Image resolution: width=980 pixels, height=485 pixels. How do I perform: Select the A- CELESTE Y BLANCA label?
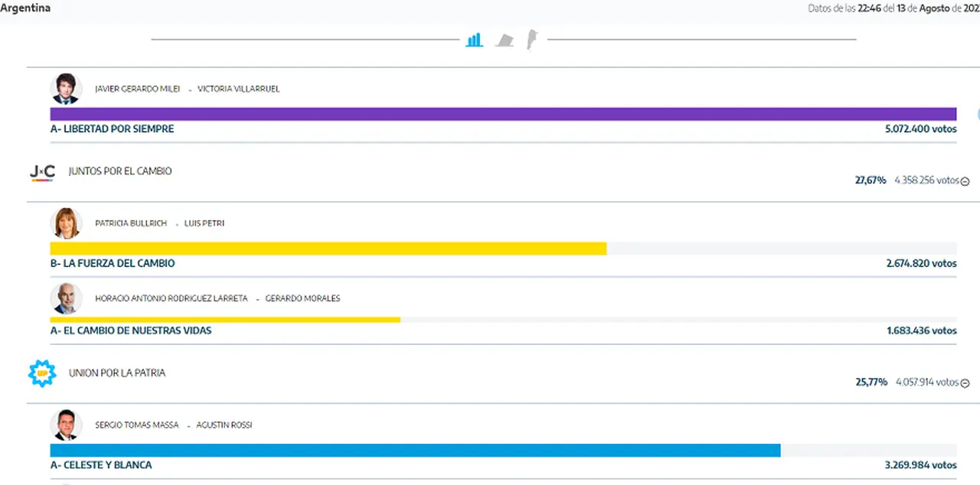[101, 465]
